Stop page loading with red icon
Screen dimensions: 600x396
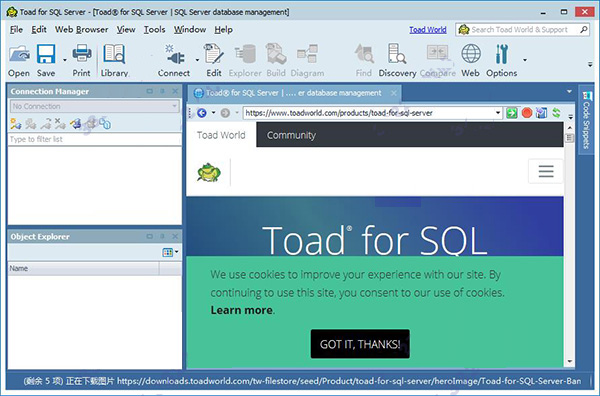coord(527,113)
